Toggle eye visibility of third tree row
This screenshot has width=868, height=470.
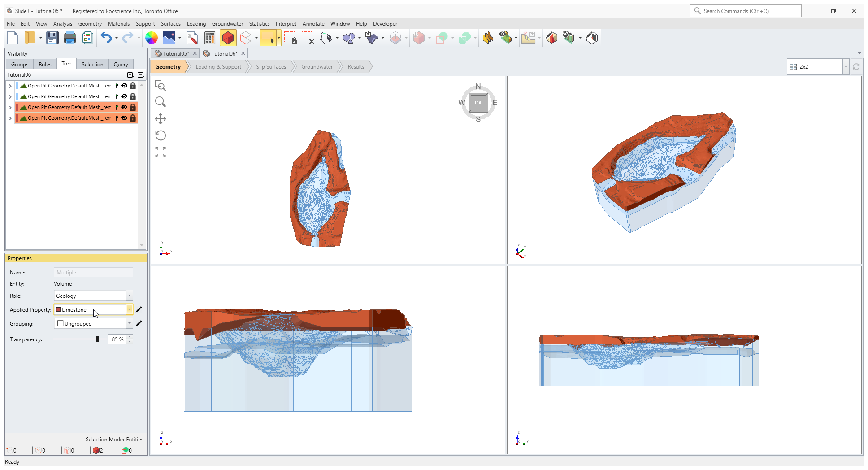(124, 107)
